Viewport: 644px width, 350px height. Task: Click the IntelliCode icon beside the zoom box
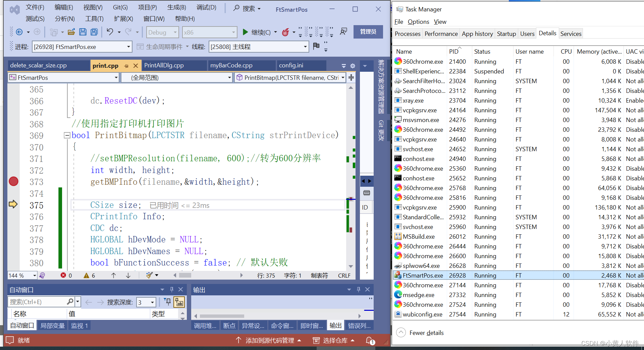pos(42,275)
